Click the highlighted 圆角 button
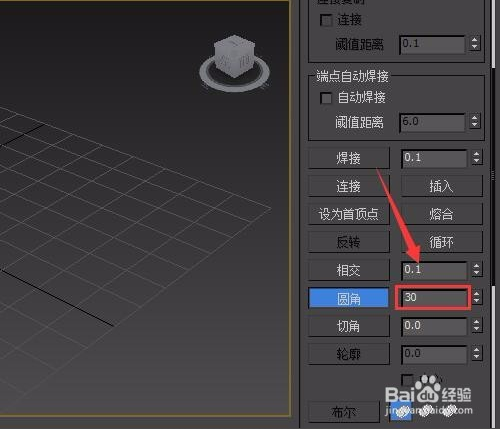The height and width of the screenshot is (429, 500). click(x=349, y=298)
